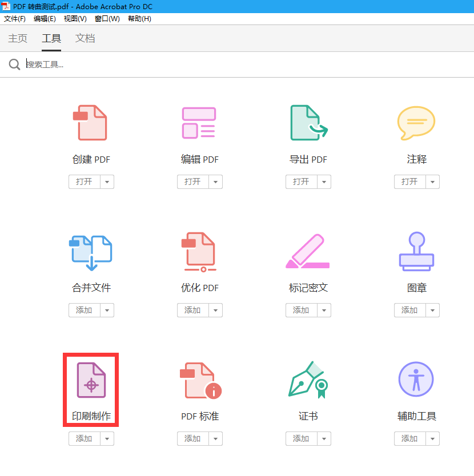Switch to the Home (主页) tab
The height and width of the screenshot is (476, 474).
tap(18, 39)
